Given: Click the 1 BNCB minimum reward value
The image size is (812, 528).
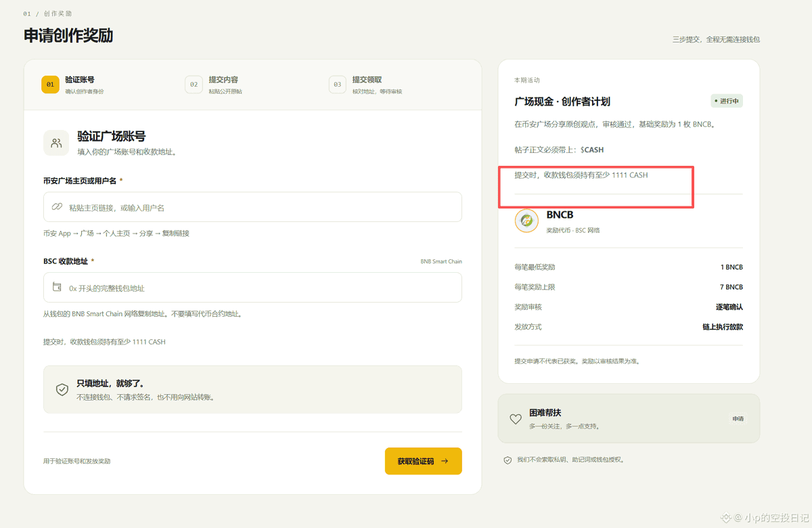Looking at the screenshot, I should tap(731, 267).
